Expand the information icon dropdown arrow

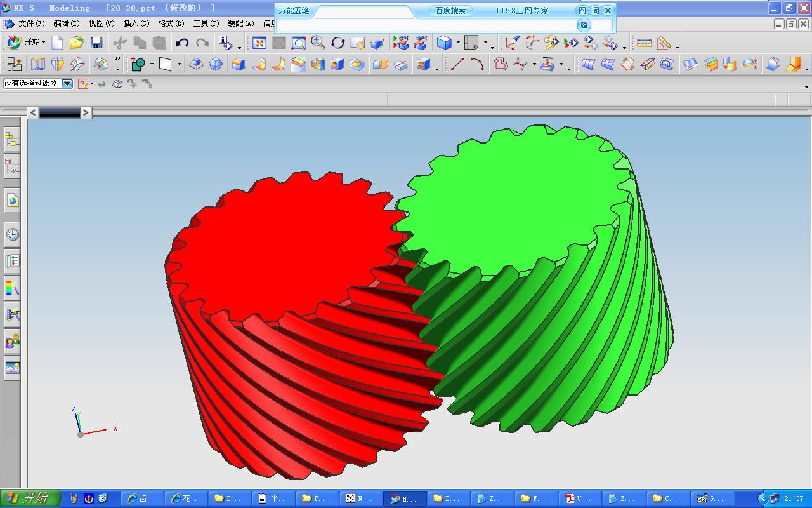pos(239,47)
